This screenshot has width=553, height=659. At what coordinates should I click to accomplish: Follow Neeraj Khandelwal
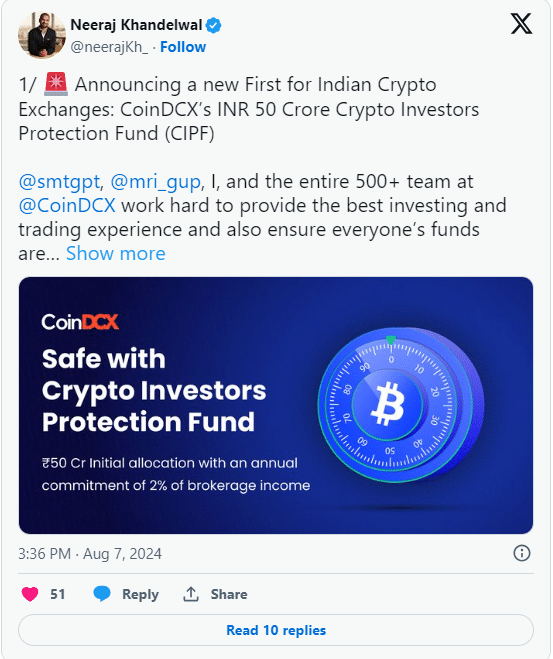[183, 47]
